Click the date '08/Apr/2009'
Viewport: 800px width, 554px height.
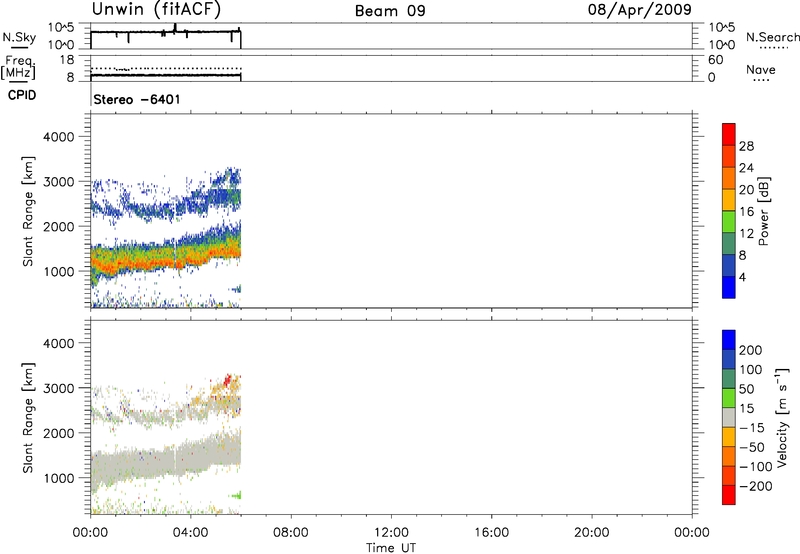[x=640, y=10]
